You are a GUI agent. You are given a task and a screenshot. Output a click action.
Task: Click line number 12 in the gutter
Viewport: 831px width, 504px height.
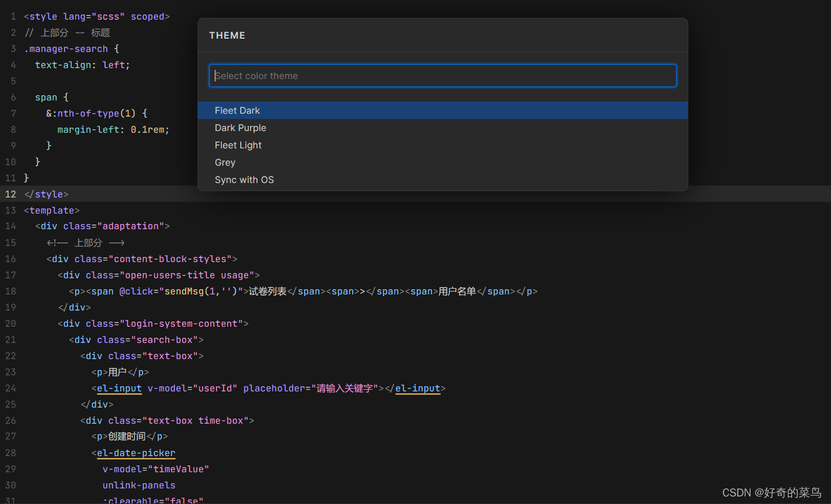(x=10, y=194)
